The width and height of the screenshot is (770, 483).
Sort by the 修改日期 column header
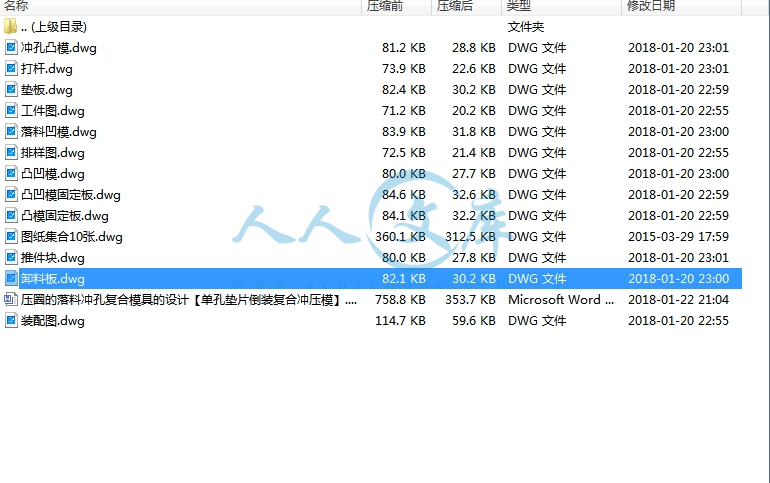(x=681, y=6)
